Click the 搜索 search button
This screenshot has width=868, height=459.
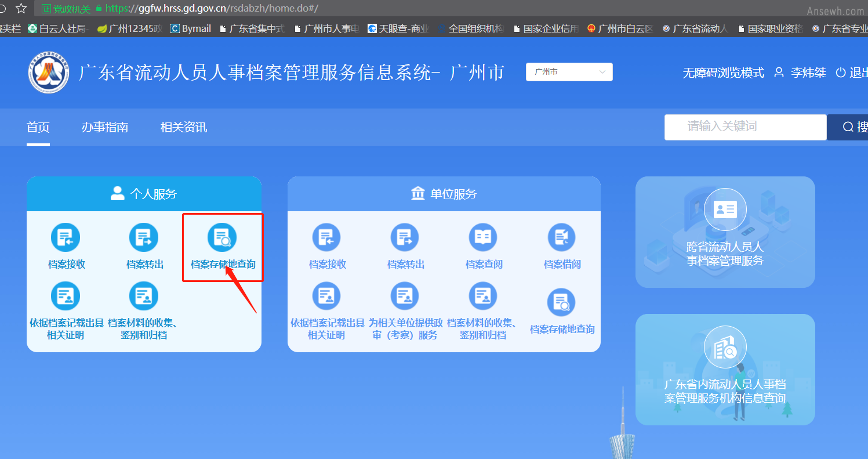click(x=847, y=127)
